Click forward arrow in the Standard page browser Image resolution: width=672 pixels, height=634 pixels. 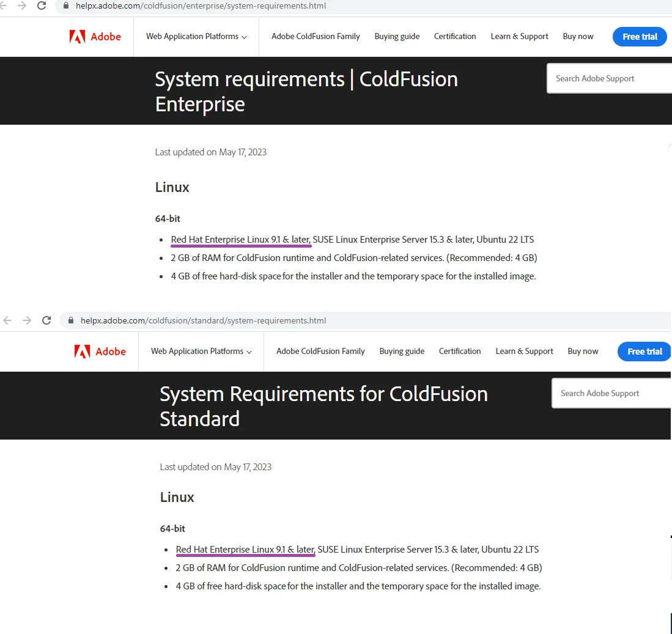pos(27,320)
